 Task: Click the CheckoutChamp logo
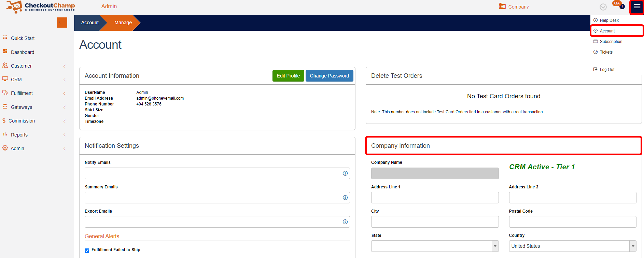[40, 6]
